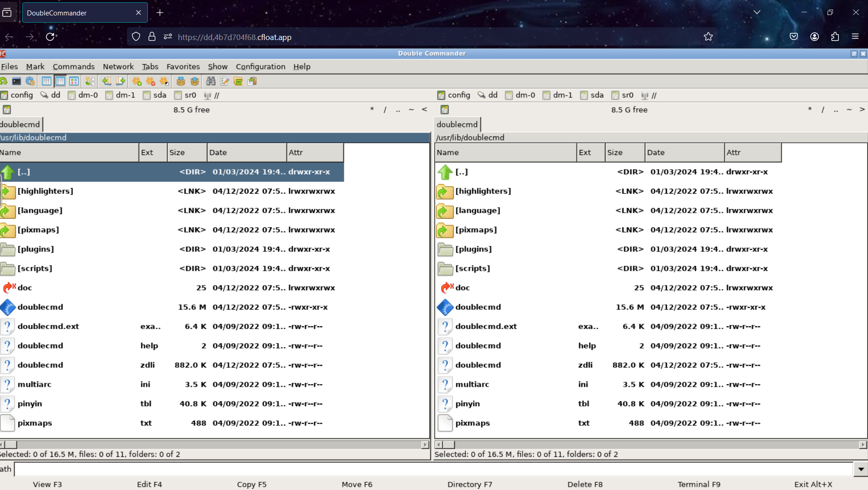Bookmark this page with the star icon
The image size is (868, 490).
(x=708, y=37)
